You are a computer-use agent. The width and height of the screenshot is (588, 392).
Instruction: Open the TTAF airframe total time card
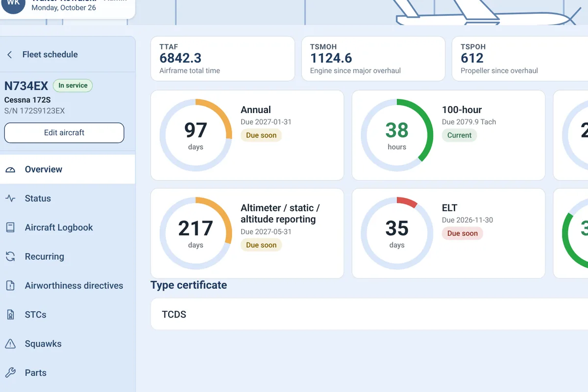222,59
